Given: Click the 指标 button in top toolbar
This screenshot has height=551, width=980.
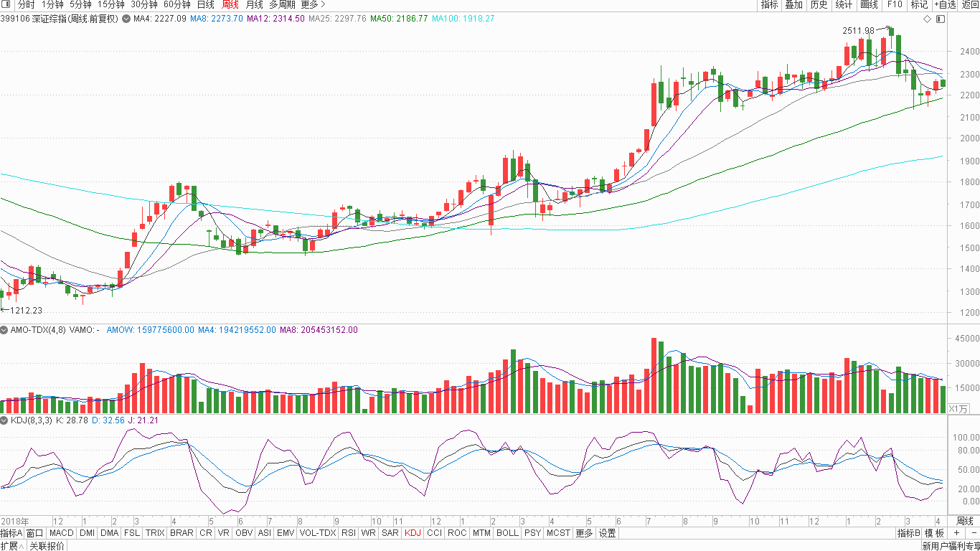Looking at the screenshot, I should coord(769,5).
